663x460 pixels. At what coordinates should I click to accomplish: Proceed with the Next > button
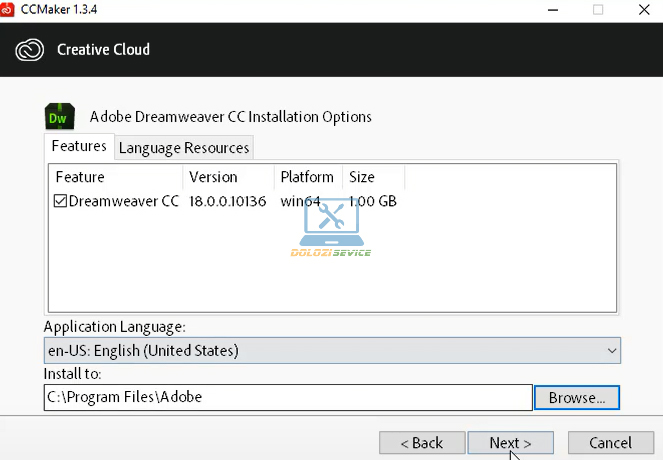tap(508, 442)
